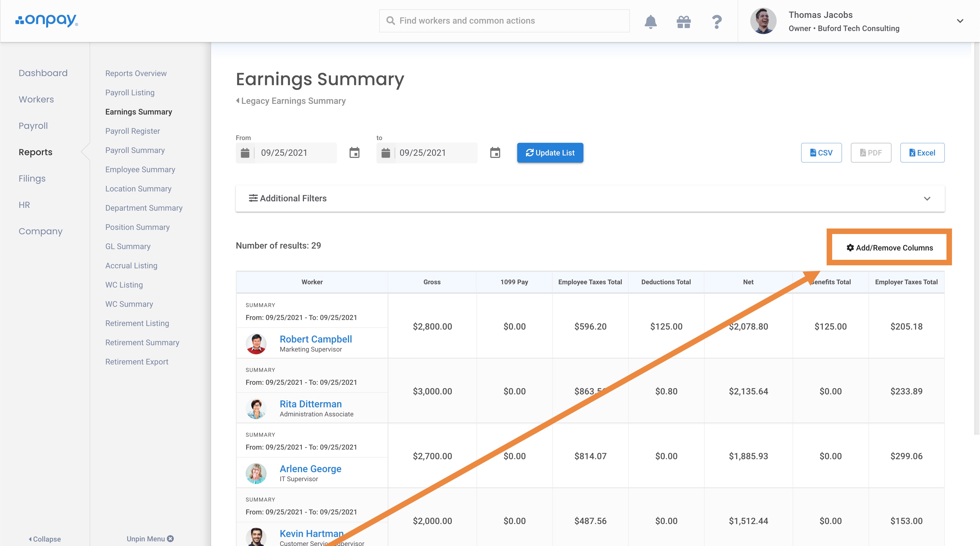Click Thomas Jacobs profile picture
This screenshot has width=980, height=546.
pyautogui.click(x=763, y=21)
